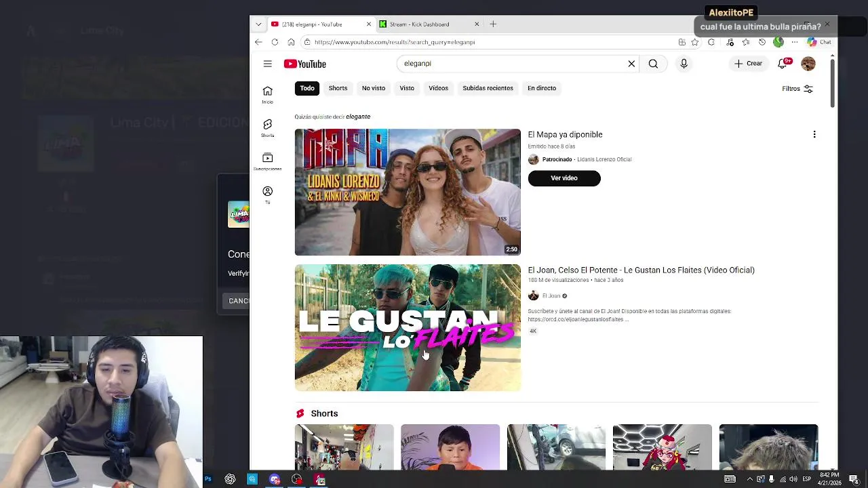Reload the page
This screenshot has height=488, width=868.
(275, 42)
